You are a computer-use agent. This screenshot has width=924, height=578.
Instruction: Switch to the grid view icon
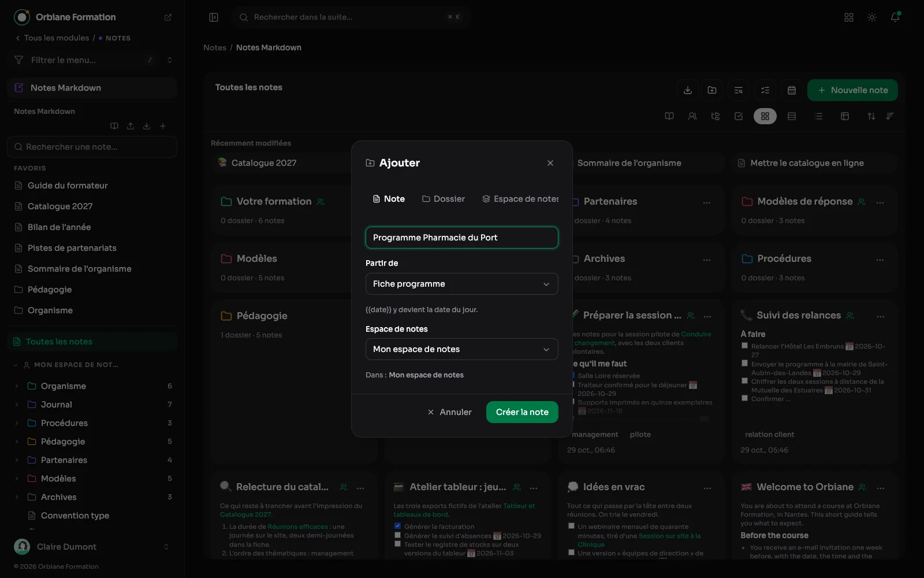point(765,116)
